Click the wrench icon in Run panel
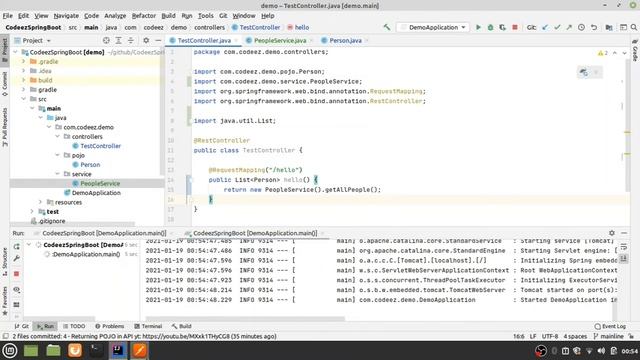The width and height of the screenshot is (640, 360). tap(17, 258)
